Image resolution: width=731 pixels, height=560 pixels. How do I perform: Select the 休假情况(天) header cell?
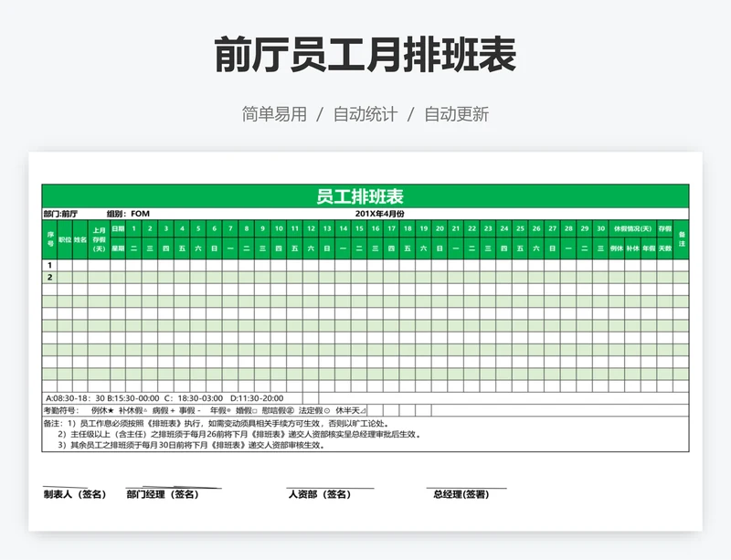coord(632,228)
